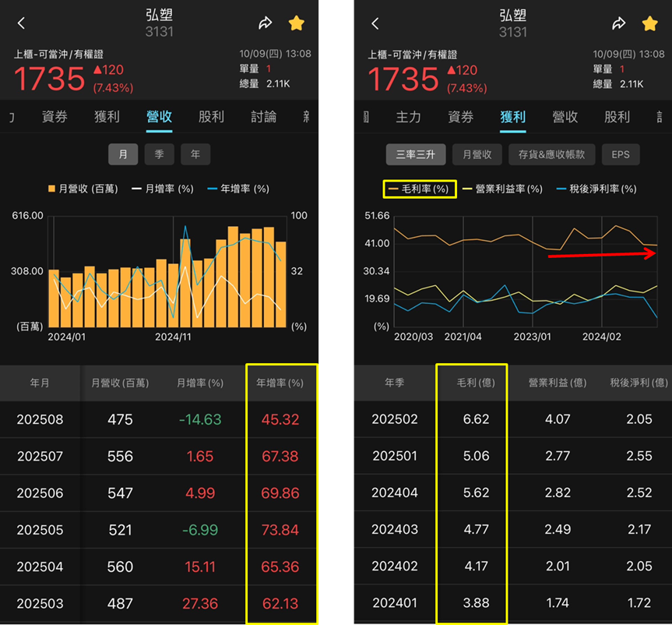The width and height of the screenshot is (672, 625).
Task: Click the orange 月營收 (百萬) legend swatch
Action: [x=53, y=189]
